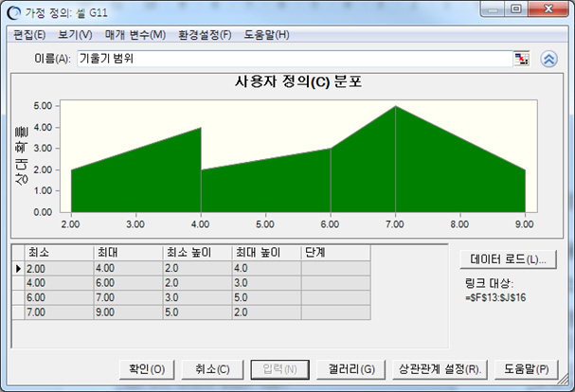Viewport: 575px width, 392px height.
Task: Open the 보기(V) menu
Action: (x=75, y=35)
